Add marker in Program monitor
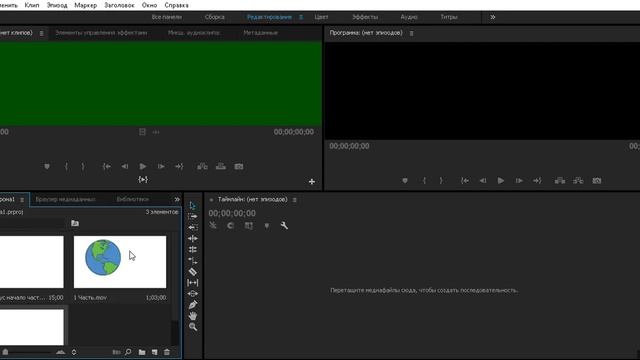This screenshot has height=360, width=640. [405, 180]
